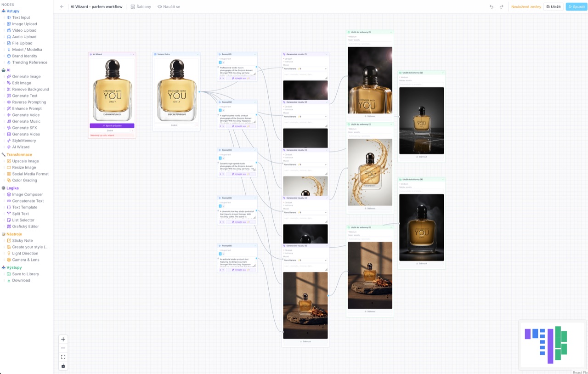Add a Generate Music node
The height and width of the screenshot is (374, 588).
click(x=26, y=122)
